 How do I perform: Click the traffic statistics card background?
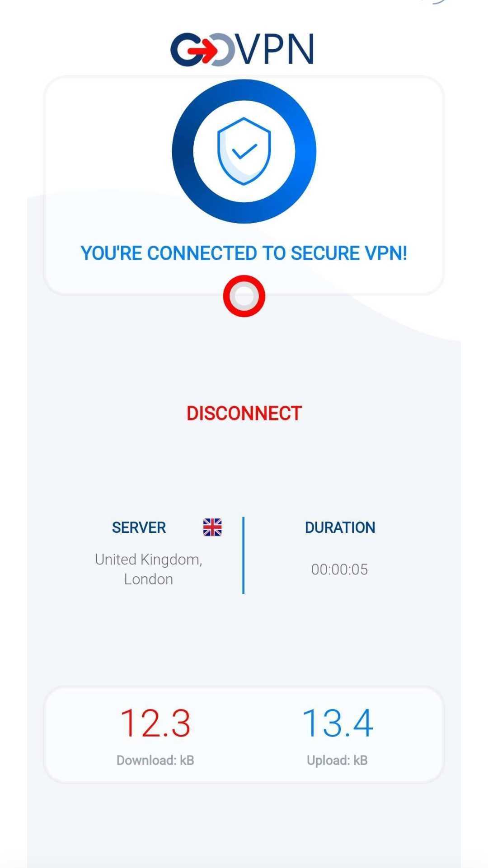click(244, 735)
